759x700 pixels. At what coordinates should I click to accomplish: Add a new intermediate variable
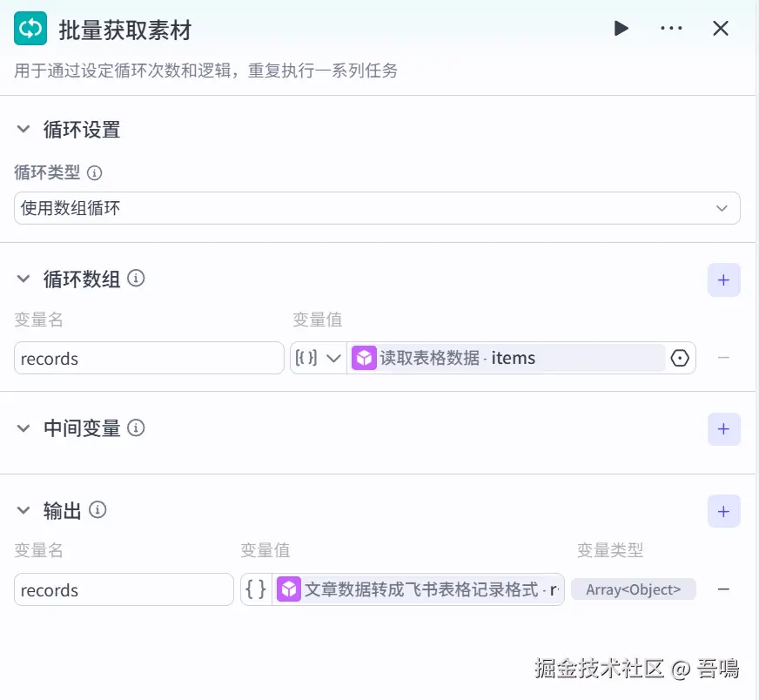point(723,429)
